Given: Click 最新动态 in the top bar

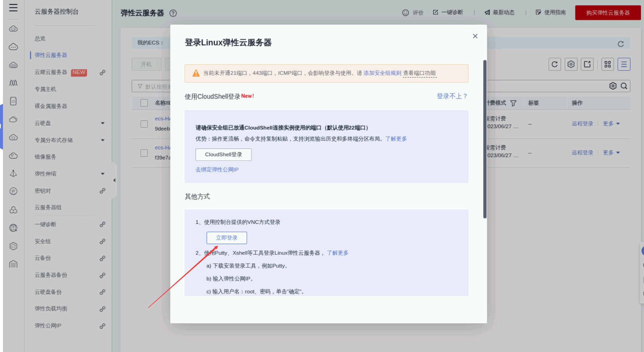Looking at the screenshot, I should click(x=499, y=13).
